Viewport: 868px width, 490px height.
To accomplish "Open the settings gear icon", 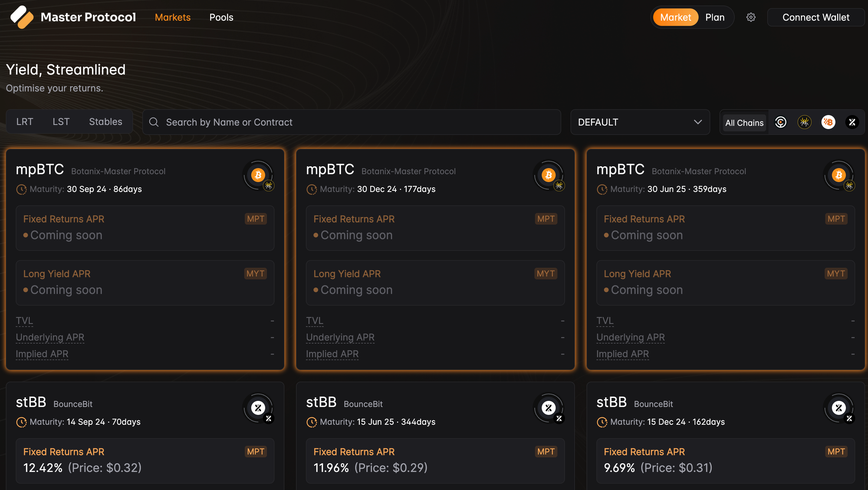I will [751, 17].
